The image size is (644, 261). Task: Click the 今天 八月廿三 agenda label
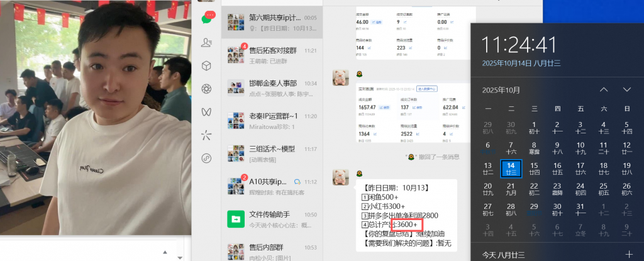(503, 255)
